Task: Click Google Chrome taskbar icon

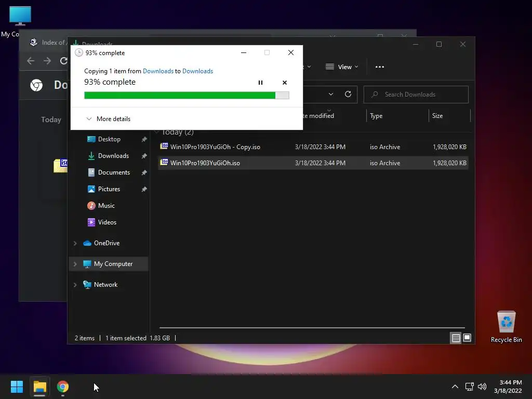Action: pos(63,387)
